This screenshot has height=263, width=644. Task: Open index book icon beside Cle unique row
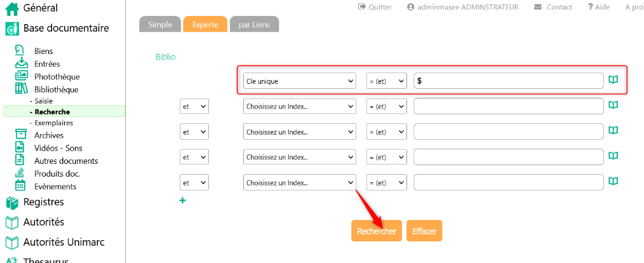613,80
